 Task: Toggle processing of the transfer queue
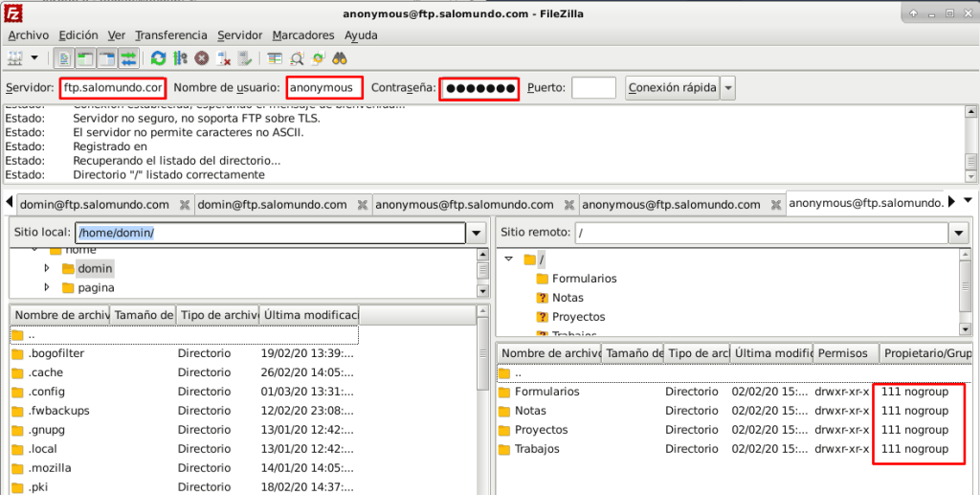coord(180,58)
